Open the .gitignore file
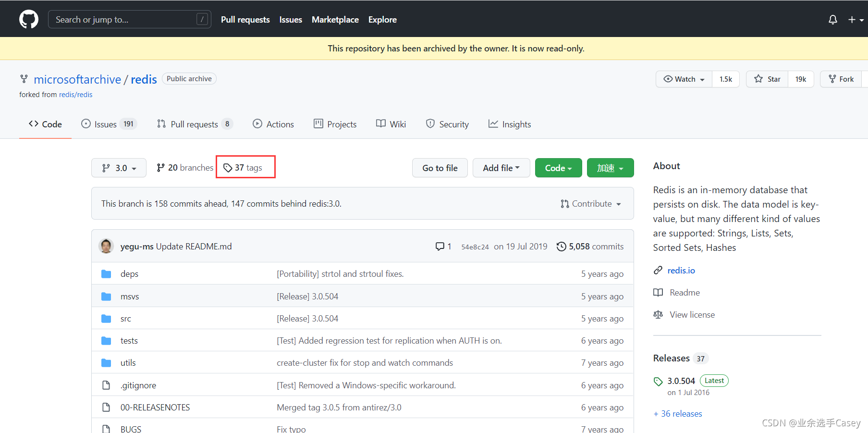Image resolution: width=868 pixels, height=433 pixels. pyautogui.click(x=138, y=385)
